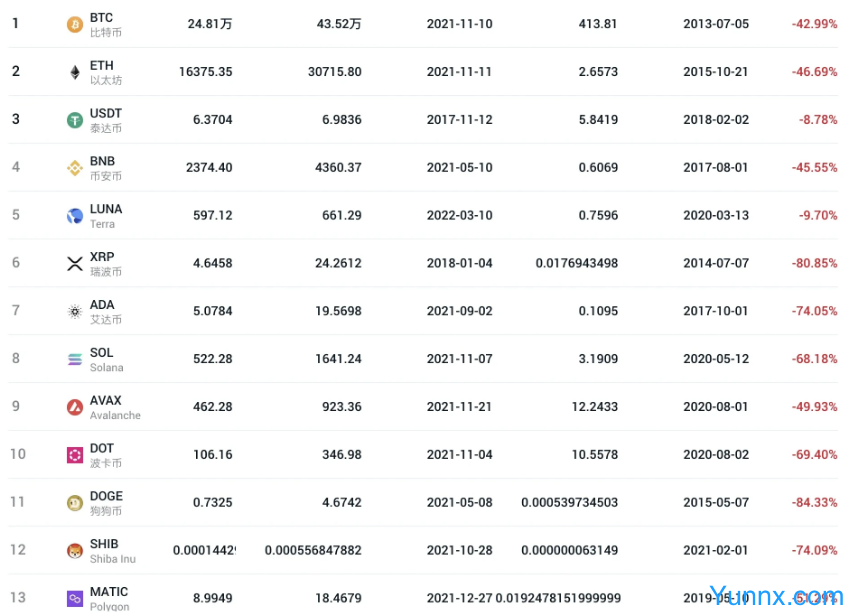Click the SOL Solana striped icon

pyautogui.click(x=75, y=359)
